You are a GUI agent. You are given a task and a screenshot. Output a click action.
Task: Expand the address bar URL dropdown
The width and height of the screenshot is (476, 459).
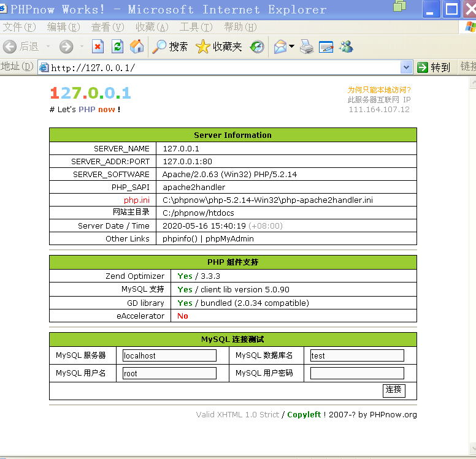tap(406, 67)
